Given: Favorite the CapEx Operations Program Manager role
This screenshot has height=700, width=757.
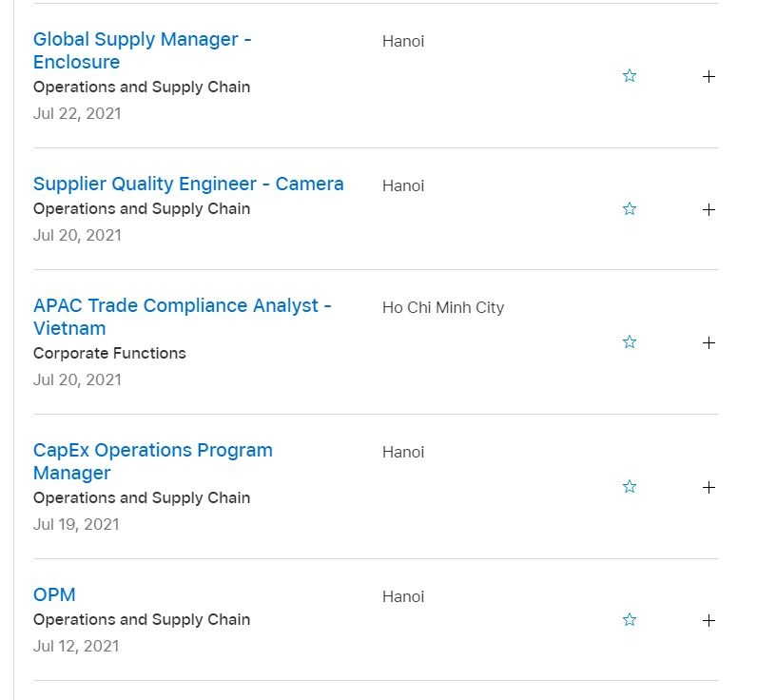Looking at the screenshot, I should (629, 487).
